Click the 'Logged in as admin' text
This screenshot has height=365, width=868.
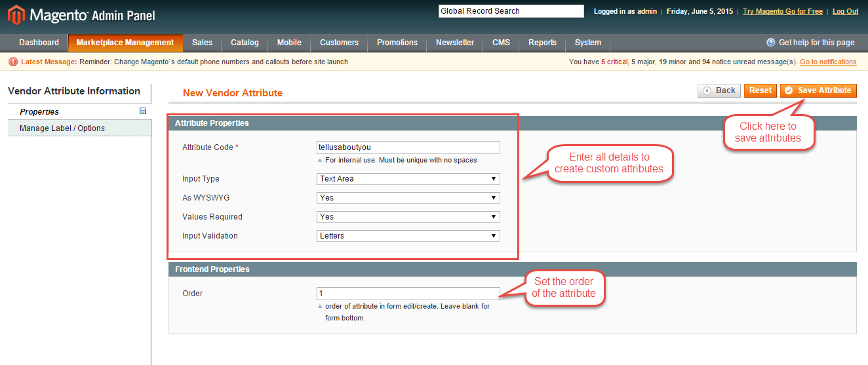click(625, 11)
